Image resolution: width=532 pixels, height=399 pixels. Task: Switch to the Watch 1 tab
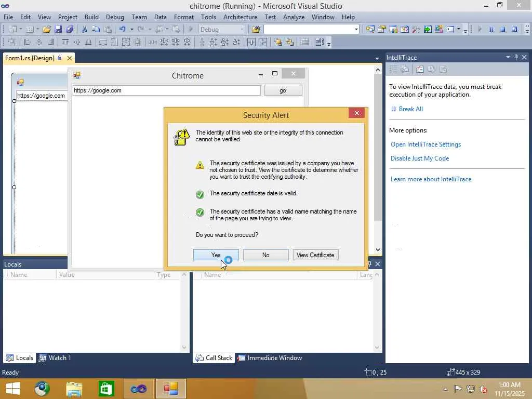pyautogui.click(x=55, y=357)
